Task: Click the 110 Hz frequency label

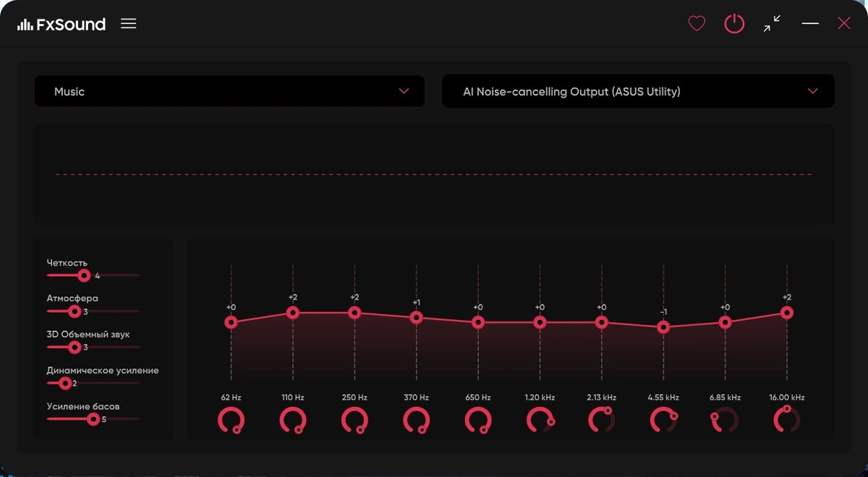Action: pos(293,397)
